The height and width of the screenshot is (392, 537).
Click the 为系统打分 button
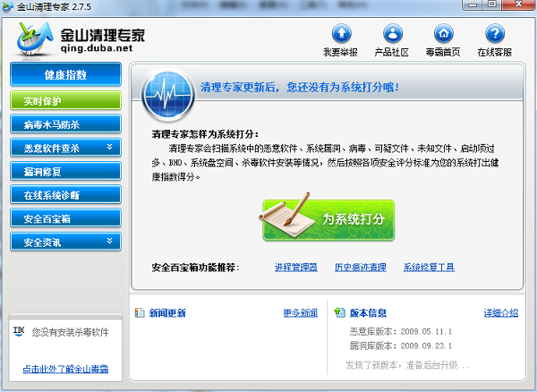[x=328, y=219]
